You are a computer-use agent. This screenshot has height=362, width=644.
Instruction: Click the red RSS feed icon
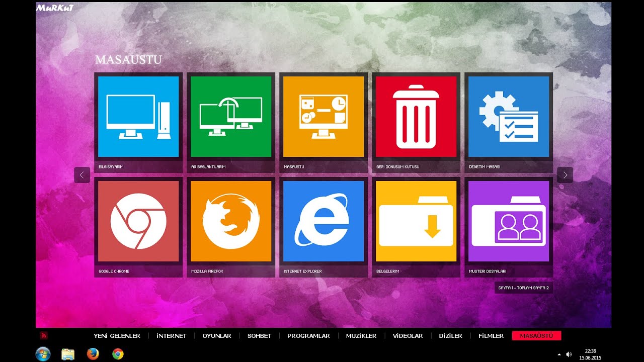(x=44, y=335)
